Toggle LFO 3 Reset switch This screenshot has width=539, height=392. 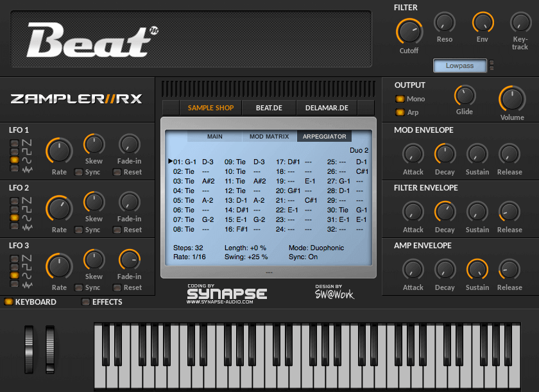tap(117, 287)
